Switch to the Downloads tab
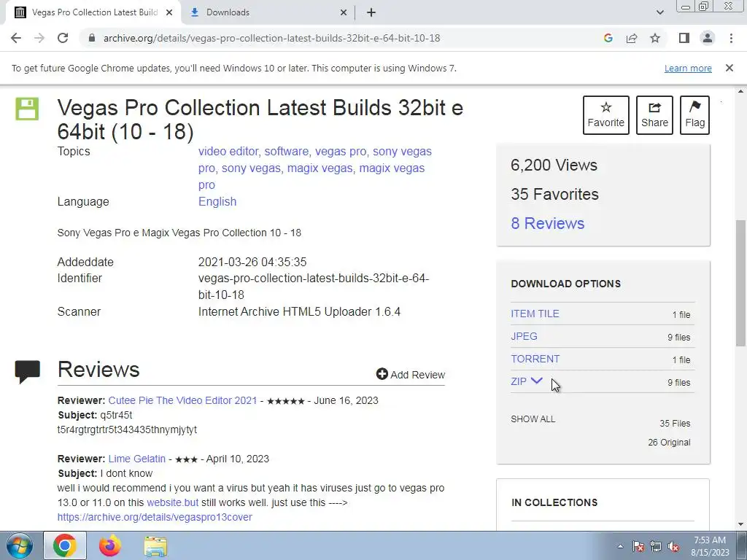747x560 pixels. pos(267,12)
